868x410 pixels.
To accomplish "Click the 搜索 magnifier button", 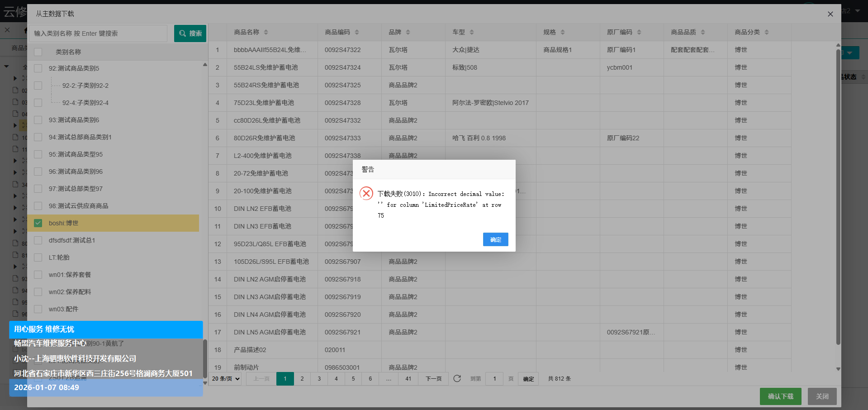I will coord(190,33).
